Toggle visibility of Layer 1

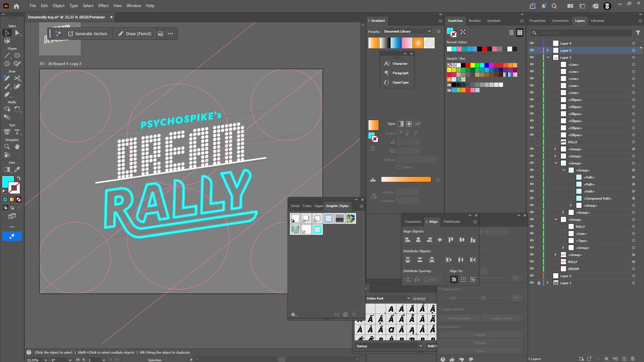pos(531,283)
